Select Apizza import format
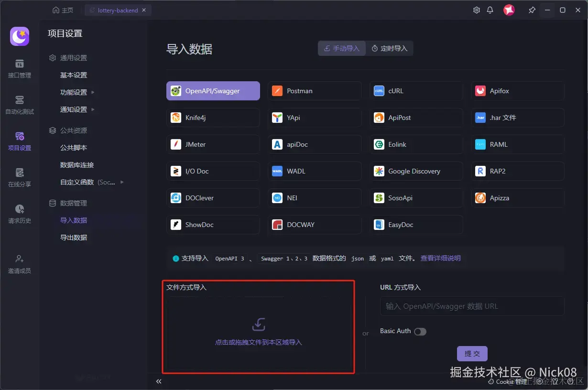 (x=518, y=198)
